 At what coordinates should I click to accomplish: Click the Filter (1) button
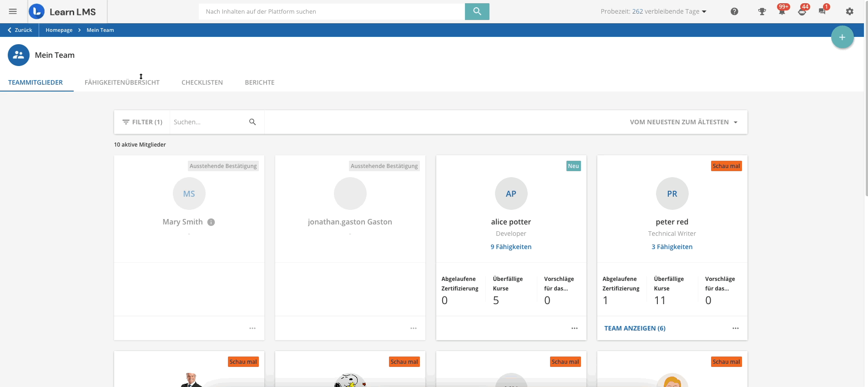coord(142,122)
